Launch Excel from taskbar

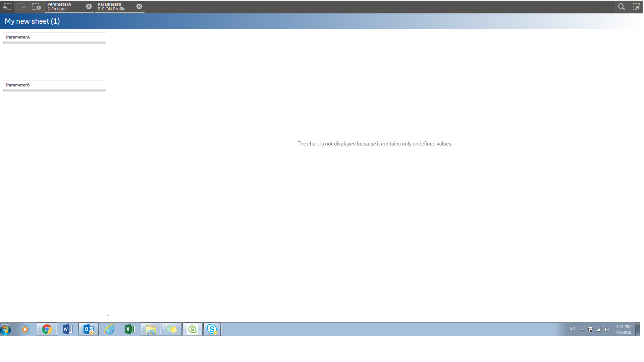(130, 329)
